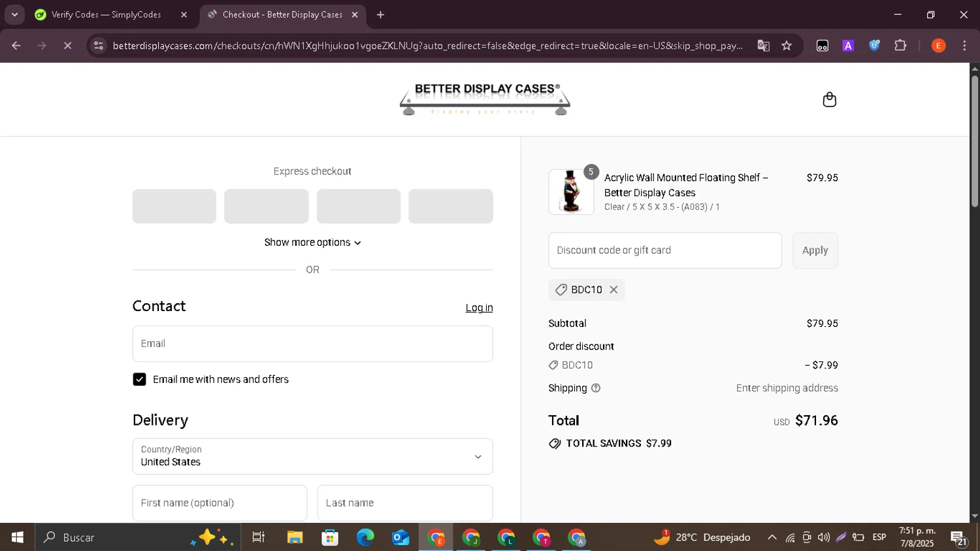Open the volume control in the tray
The image size is (980, 551).
click(824, 537)
